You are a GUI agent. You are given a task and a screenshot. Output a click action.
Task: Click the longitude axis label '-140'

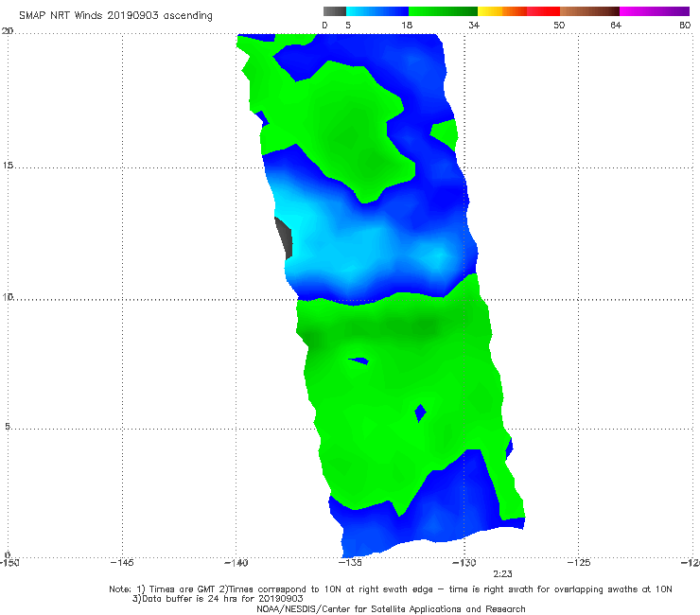[x=236, y=562]
